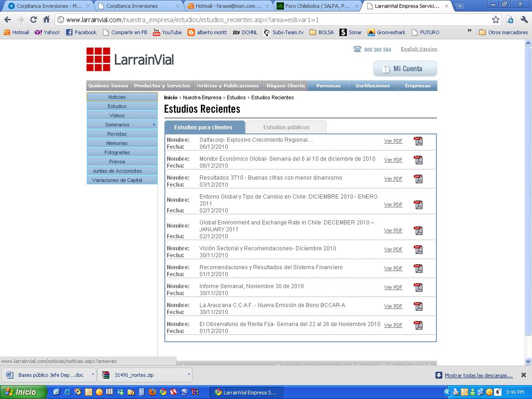Viewport: 532px width, 399px height.
Task: Open PDF icon for Salfacorp Explosivo Crecimiento Regional
Action: (x=418, y=141)
